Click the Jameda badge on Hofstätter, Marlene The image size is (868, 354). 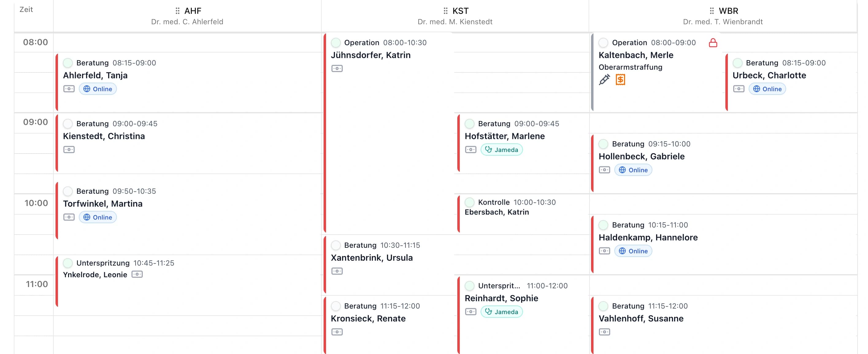point(501,150)
